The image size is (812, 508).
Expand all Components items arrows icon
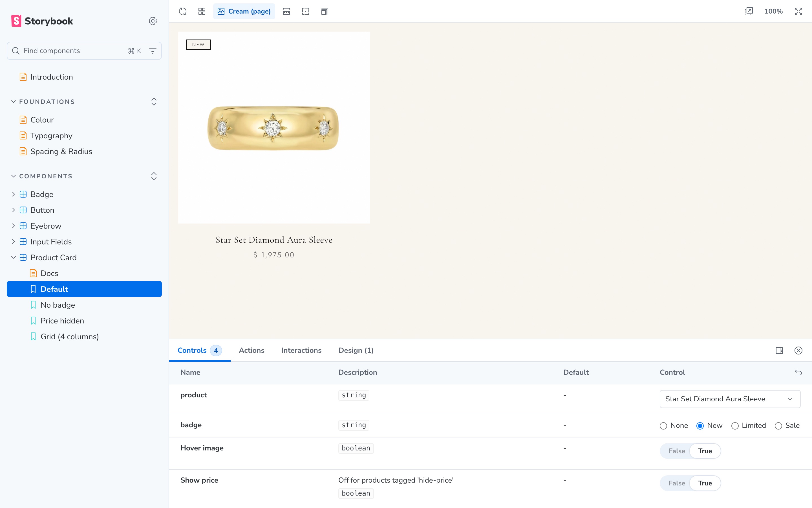click(x=154, y=176)
